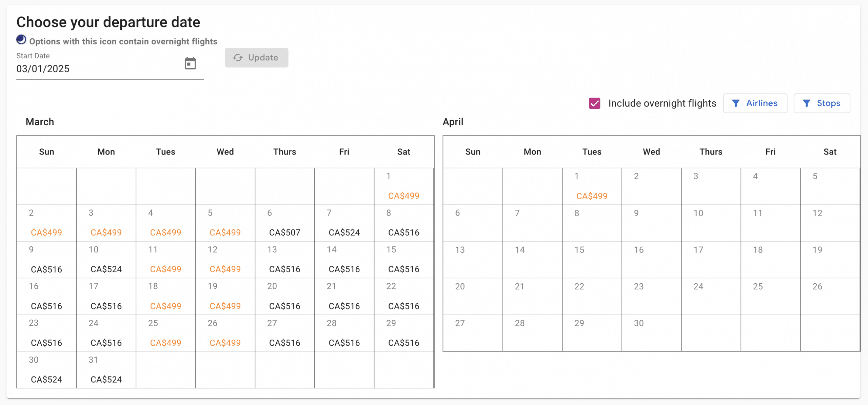Uncheck Include overnight flights checkbox
Screen dimensions: 868x405
tap(594, 103)
